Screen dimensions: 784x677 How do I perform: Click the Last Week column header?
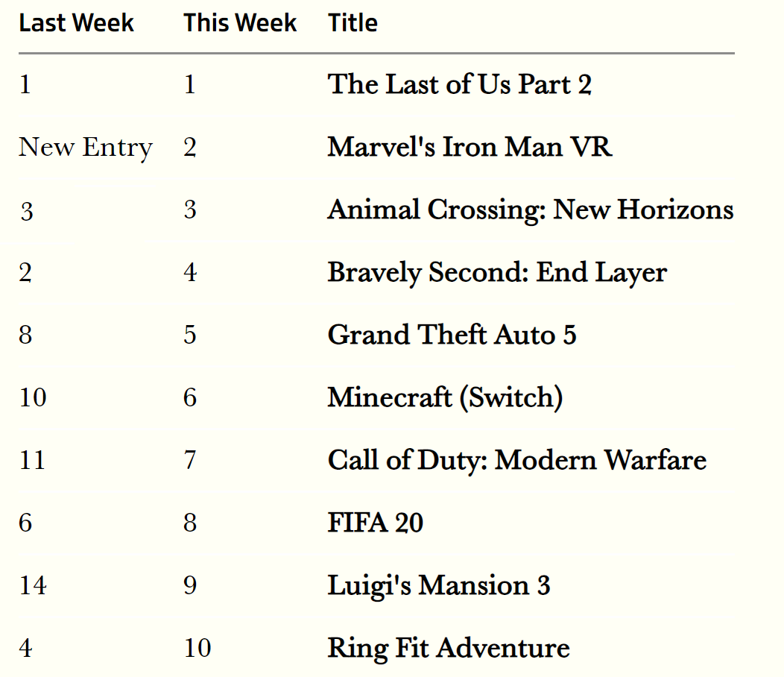[x=77, y=23]
